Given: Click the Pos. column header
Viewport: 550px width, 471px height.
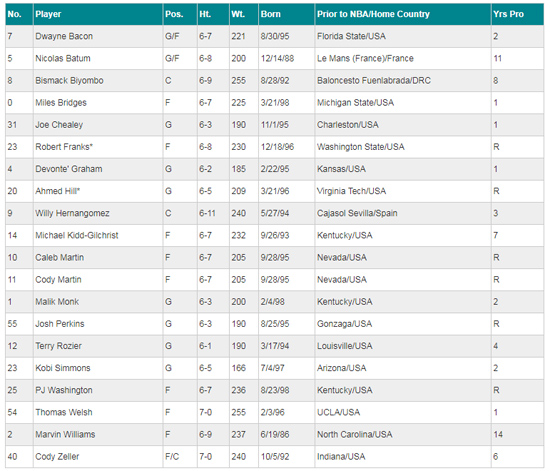Looking at the screenshot, I should (x=174, y=14).
